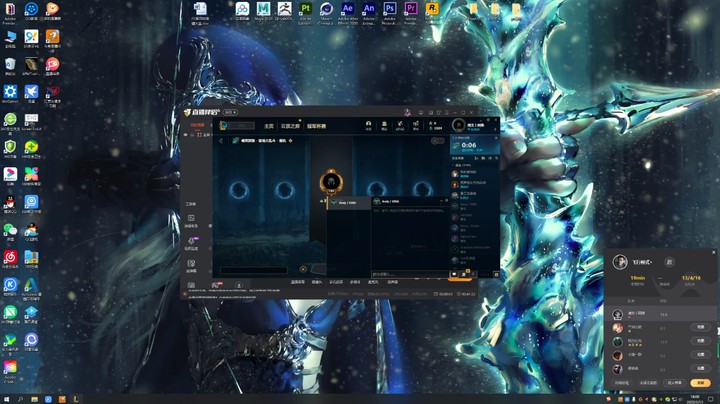The height and width of the screenshot is (404, 720).
Task: Launch the NetEase Cloud Music shortcut
Action: 10,257
